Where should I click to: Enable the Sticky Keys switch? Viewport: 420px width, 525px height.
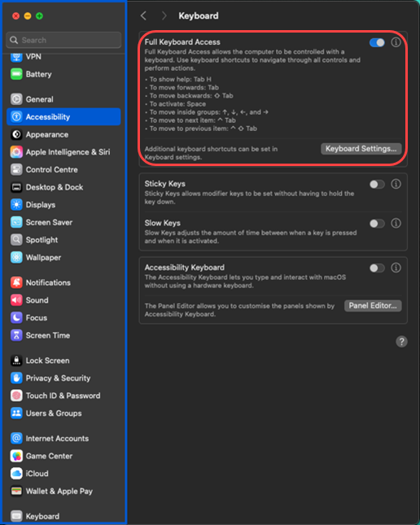pos(377,184)
